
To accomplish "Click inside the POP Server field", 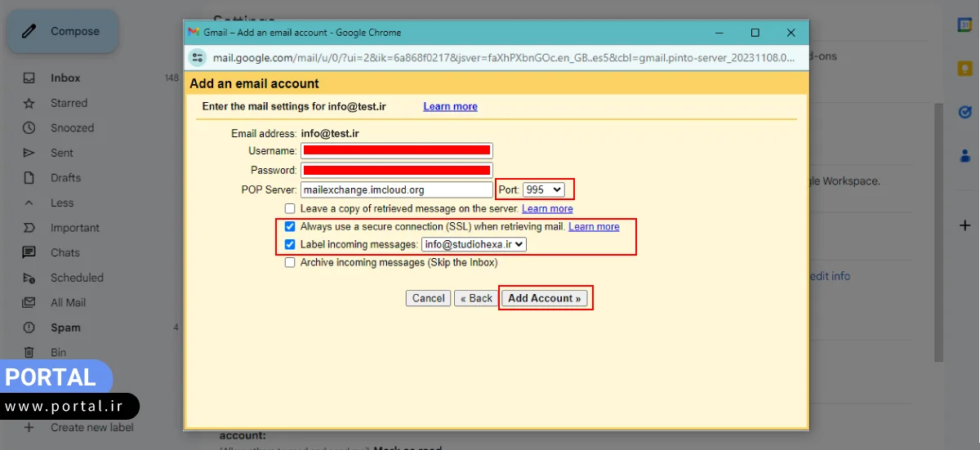I will [x=396, y=189].
